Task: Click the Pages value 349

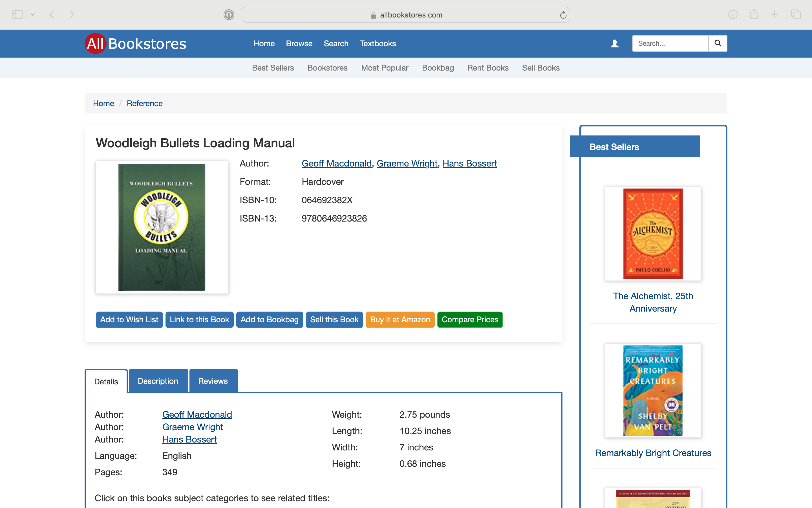Action: pos(170,472)
